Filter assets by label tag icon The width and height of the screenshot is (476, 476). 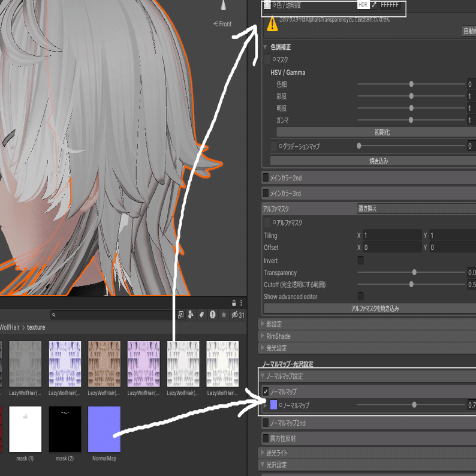click(x=201, y=315)
